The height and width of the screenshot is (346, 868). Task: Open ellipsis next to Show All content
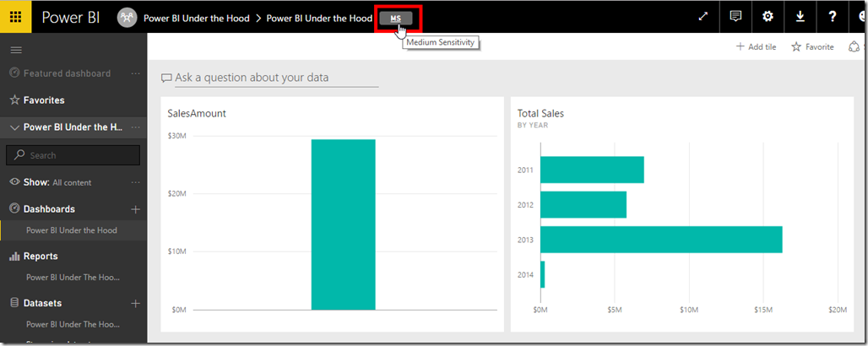point(136,182)
